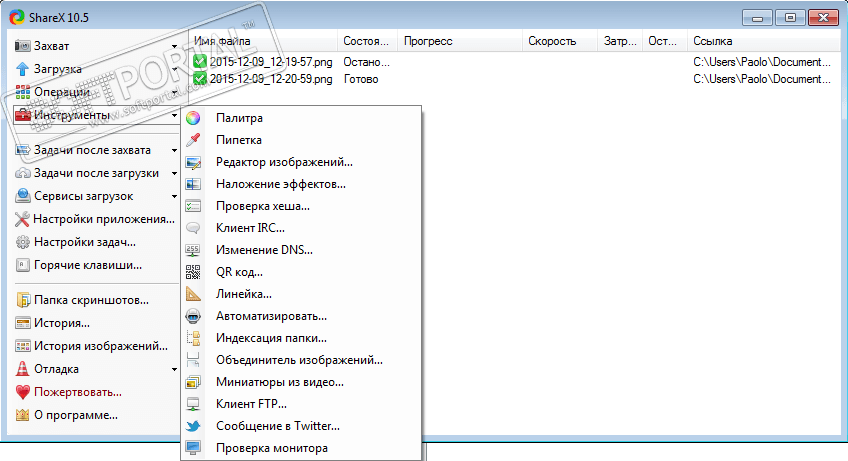Click the Автоматизировать robot icon

[193, 316]
